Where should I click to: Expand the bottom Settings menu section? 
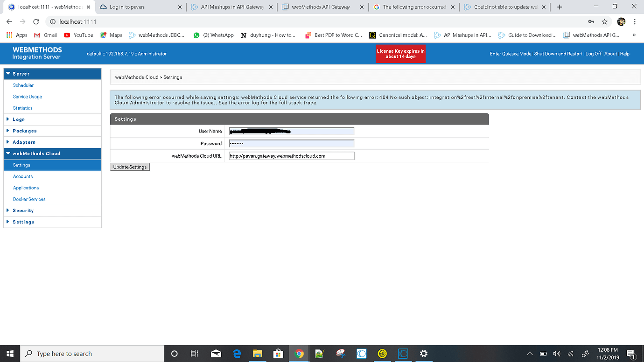coord(52,222)
